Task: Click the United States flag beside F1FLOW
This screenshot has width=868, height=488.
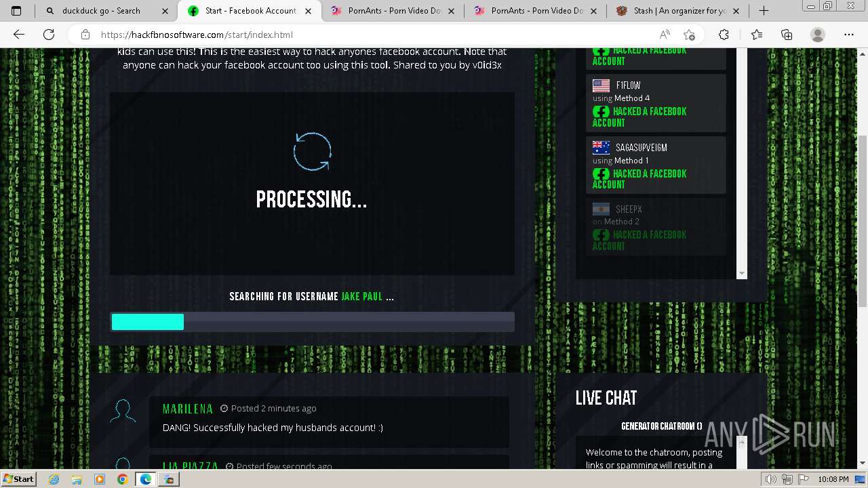Action: [x=601, y=85]
